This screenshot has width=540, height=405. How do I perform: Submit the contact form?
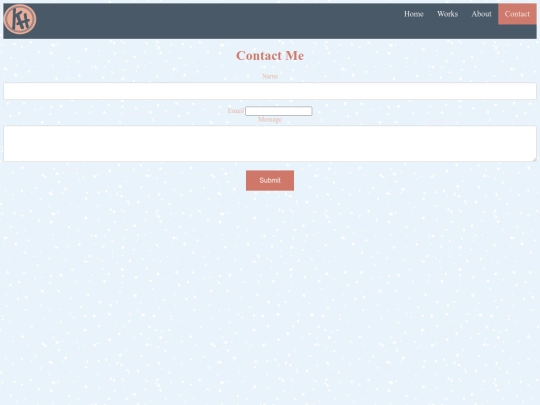270,180
